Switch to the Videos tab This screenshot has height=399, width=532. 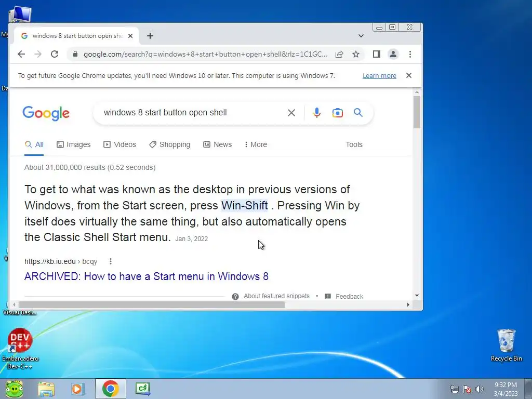tap(119, 144)
